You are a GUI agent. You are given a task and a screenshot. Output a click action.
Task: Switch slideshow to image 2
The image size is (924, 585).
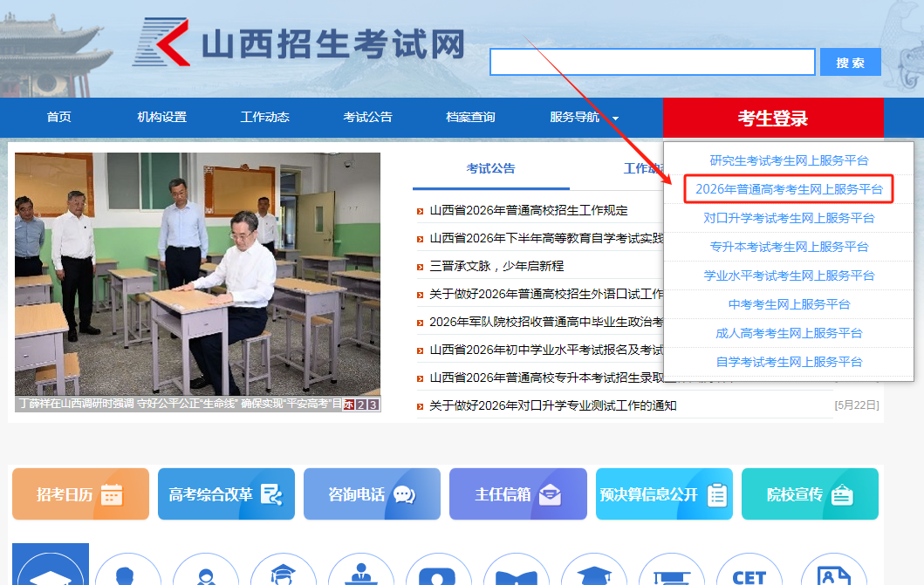360,405
